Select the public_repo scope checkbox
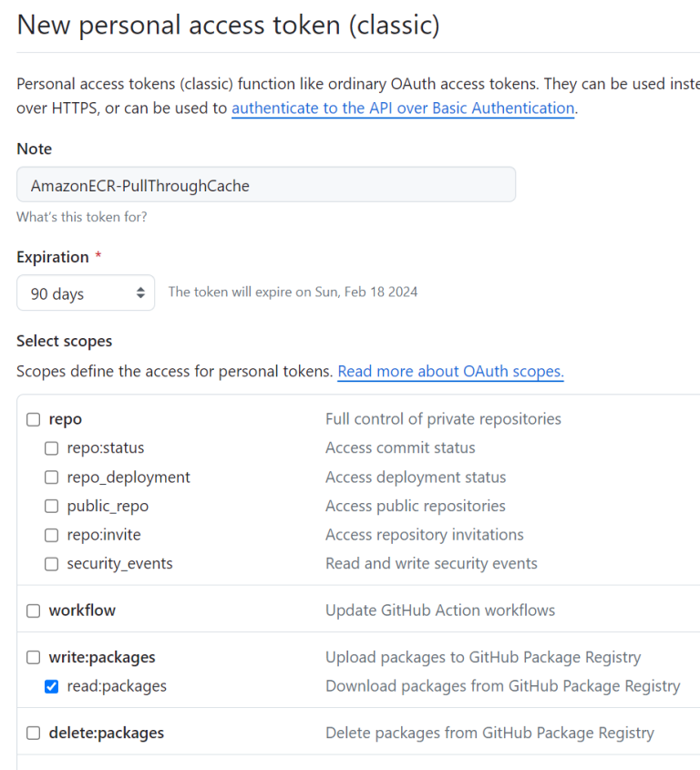The image size is (700, 770). [52, 506]
